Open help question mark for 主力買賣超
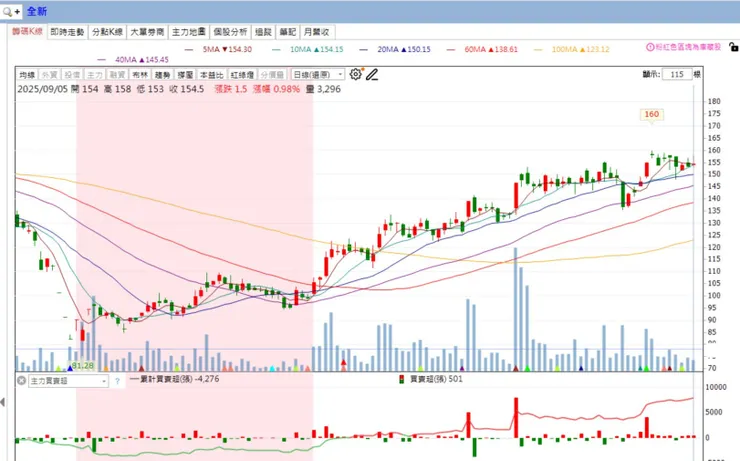Screen dimensions: 740x461 tap(118, 381)
